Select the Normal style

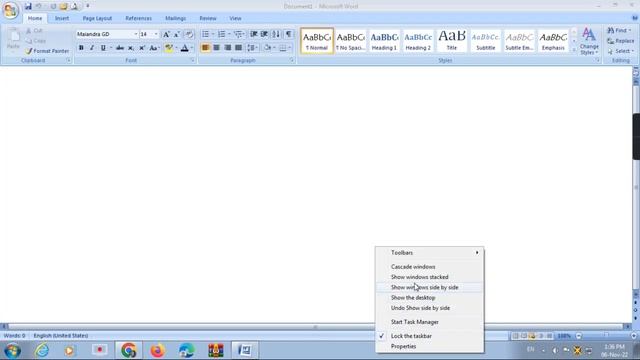pos(317,41)
